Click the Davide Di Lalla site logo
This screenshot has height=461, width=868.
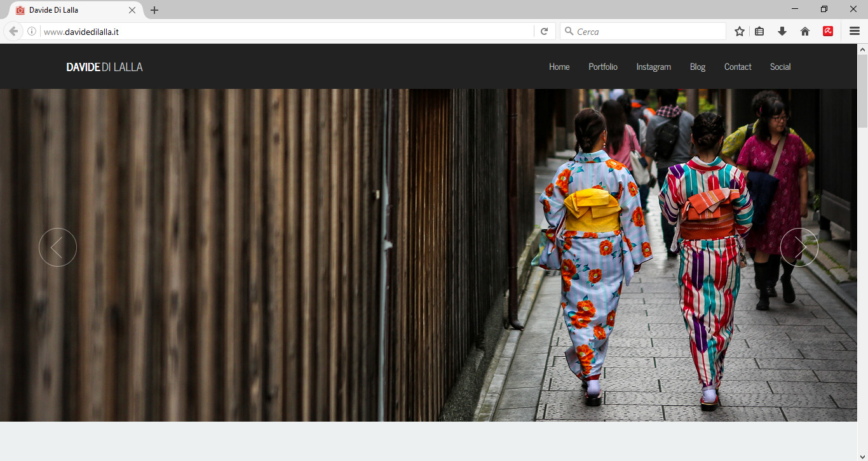click(104, 67)
